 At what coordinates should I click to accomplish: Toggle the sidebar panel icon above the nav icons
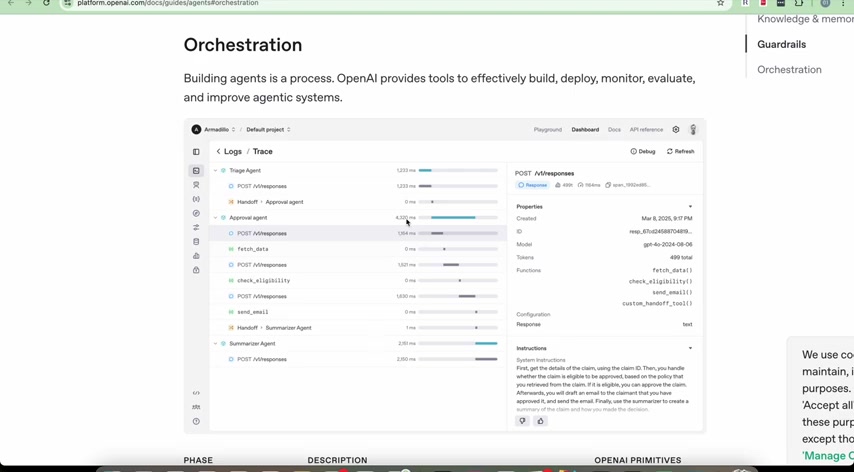point(196,152)
